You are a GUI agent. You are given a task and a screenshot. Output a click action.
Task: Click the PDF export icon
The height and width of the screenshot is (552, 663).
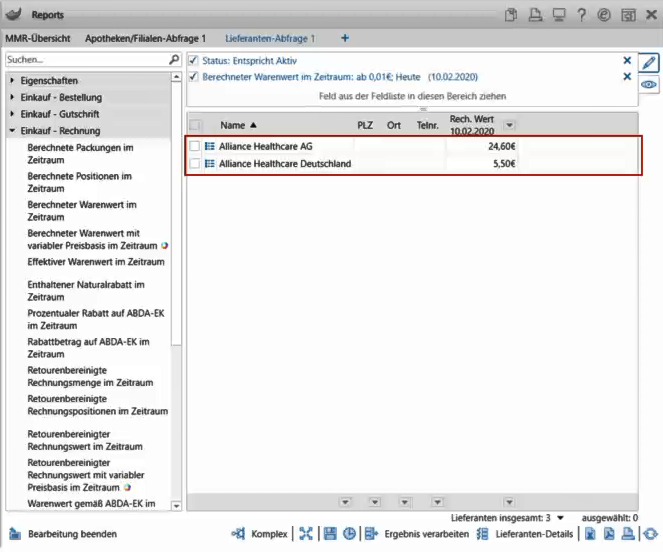(609, 534)
